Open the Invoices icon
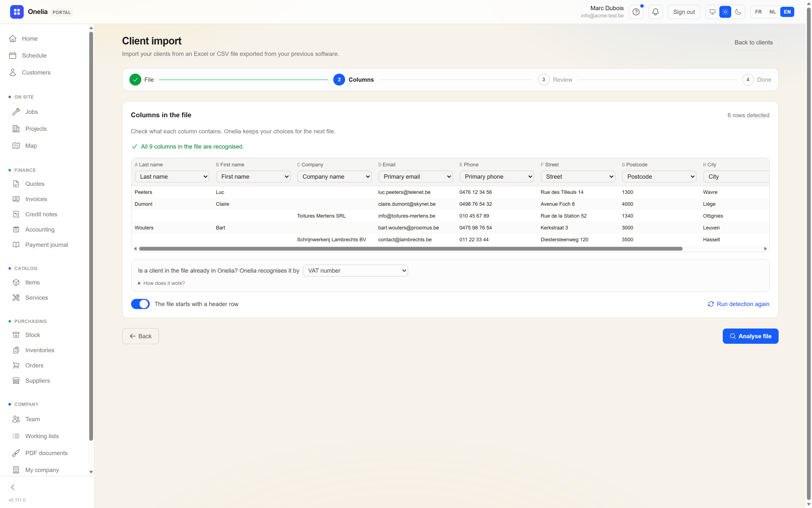 pos(16,199)
